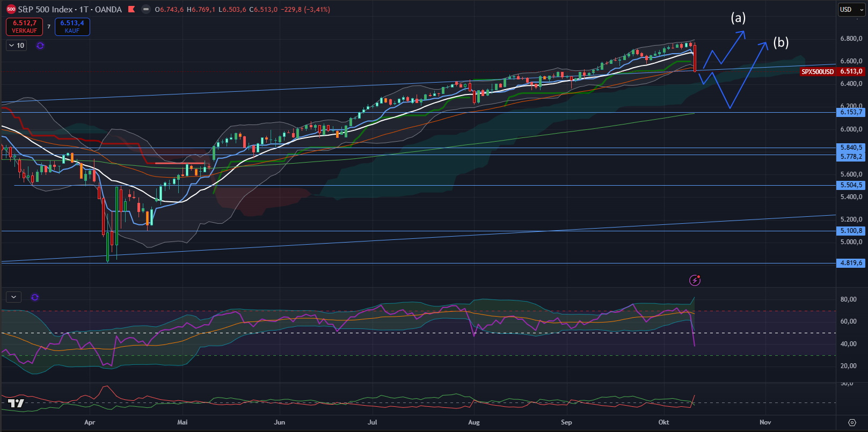Click the S&P 500 Index title text
The image size is (868, 432).
(x=45, y=9)
